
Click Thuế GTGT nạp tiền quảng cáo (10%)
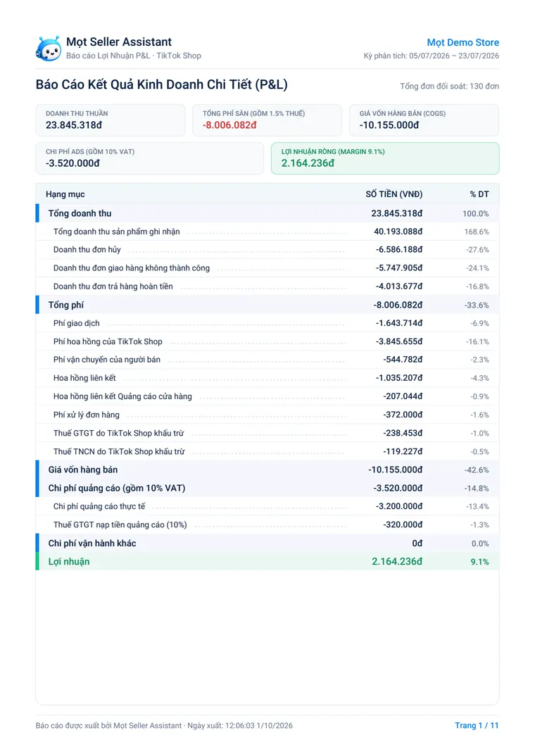click(120, 524)
